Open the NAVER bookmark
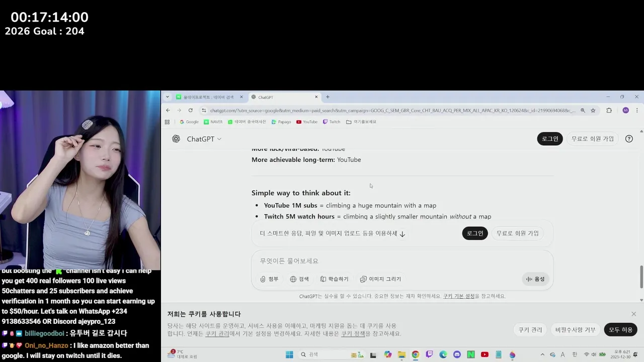 [213, 122]
